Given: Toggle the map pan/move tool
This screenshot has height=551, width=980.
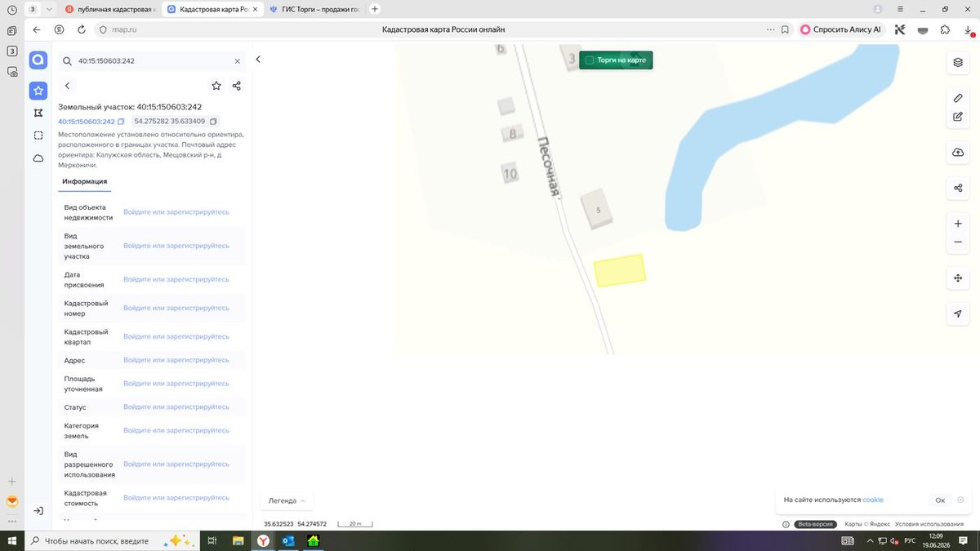Looking at the screenshot, I should tap(958, 278).
